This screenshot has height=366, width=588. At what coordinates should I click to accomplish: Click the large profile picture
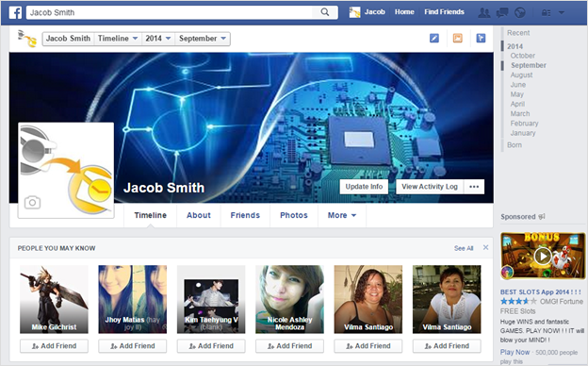point(66,170)
